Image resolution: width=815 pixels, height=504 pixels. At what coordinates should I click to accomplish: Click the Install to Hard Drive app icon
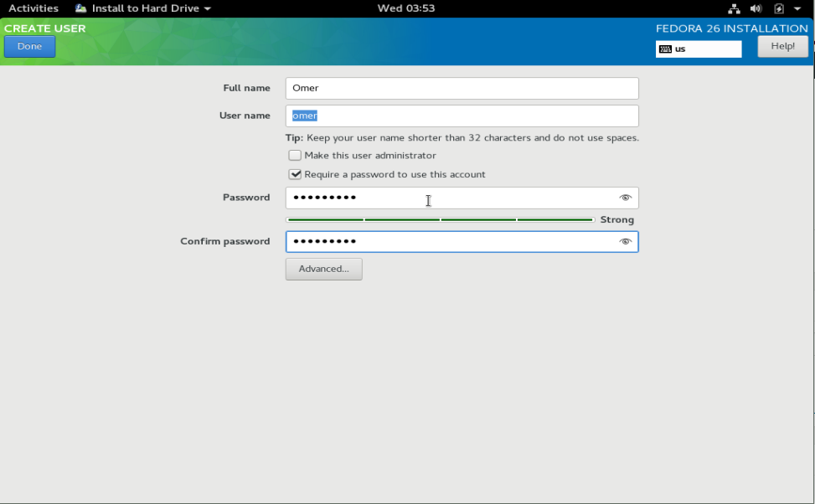tap(80, 8)
